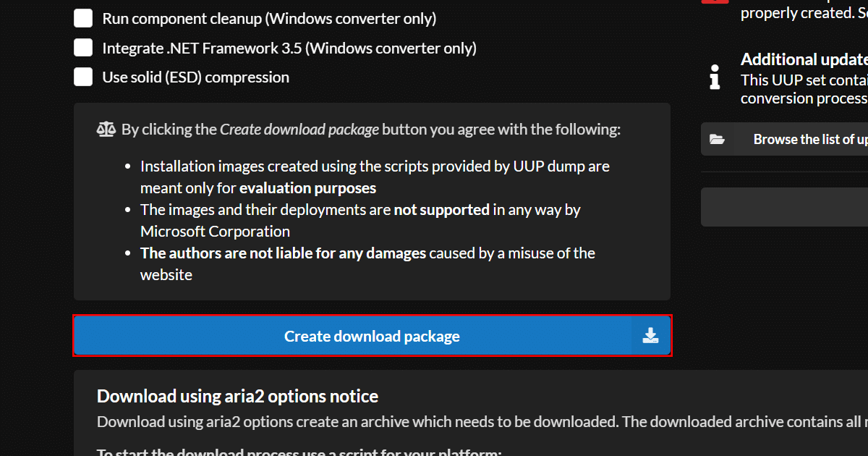This screenshot has height=456, width=868.
Task: Click the info icon beside Additional updates
Action: coord(715,76)
